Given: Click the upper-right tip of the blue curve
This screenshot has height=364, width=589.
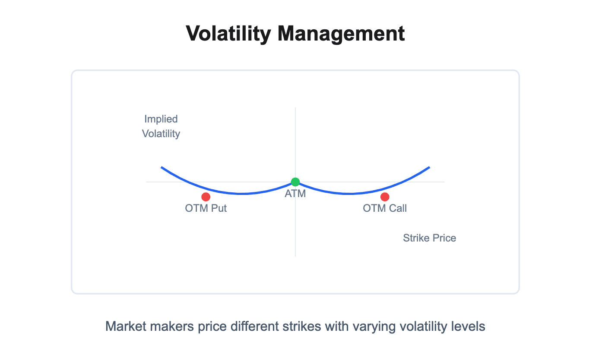Looking at the screenshot, I should tap(429, 167).
